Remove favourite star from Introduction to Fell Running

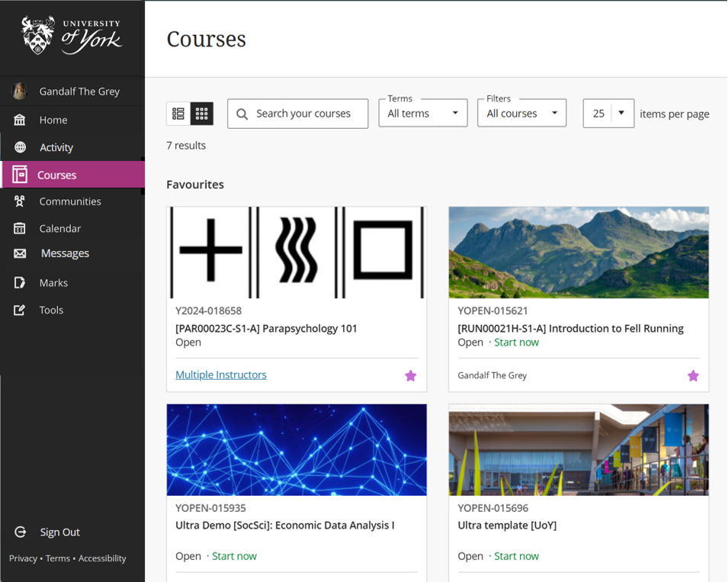(693, 375)
